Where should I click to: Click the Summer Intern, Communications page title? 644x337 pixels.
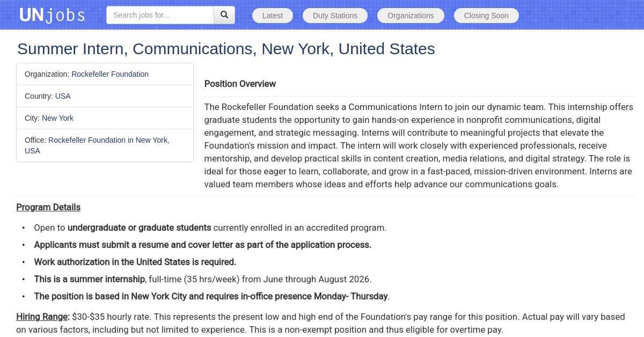click(226, 49)
